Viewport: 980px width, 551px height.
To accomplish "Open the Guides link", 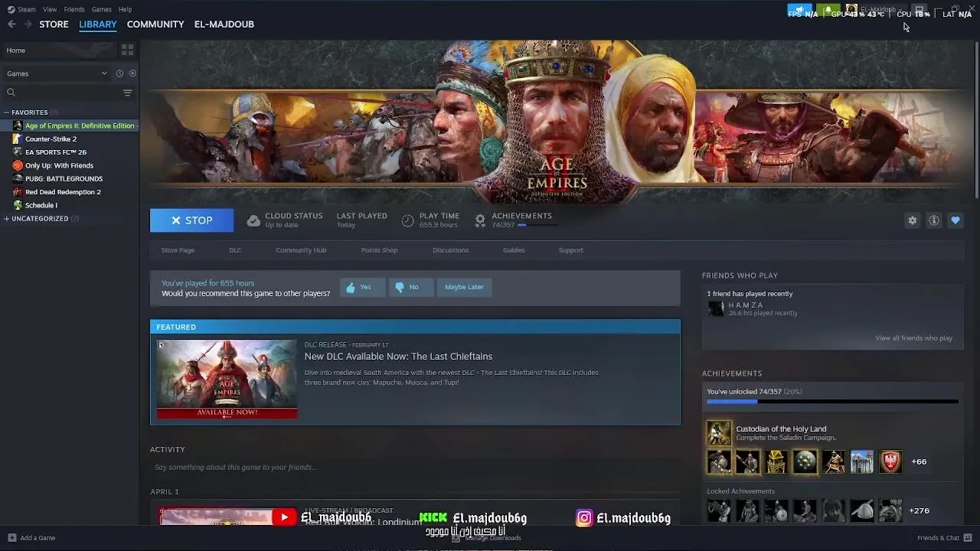I will click(514, 250).
